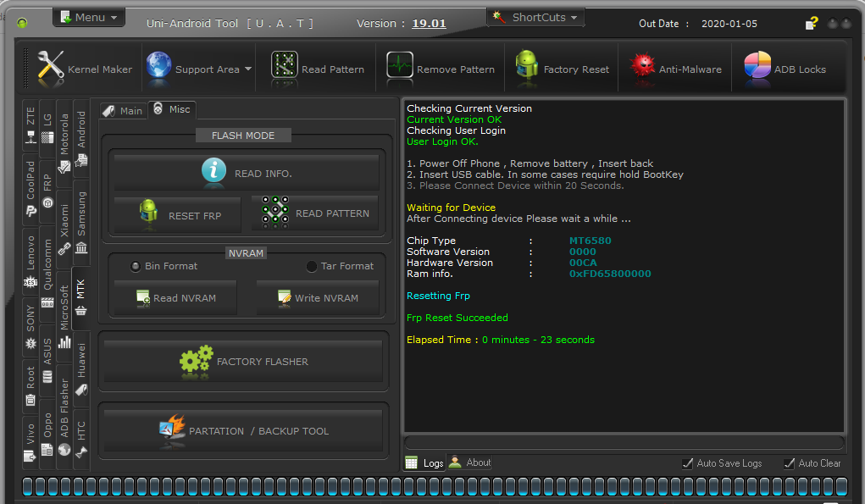The height and width of the screenshot is (504, 865).
Task: Select the Lenovo vertical tab
Action: click(30, 261)
